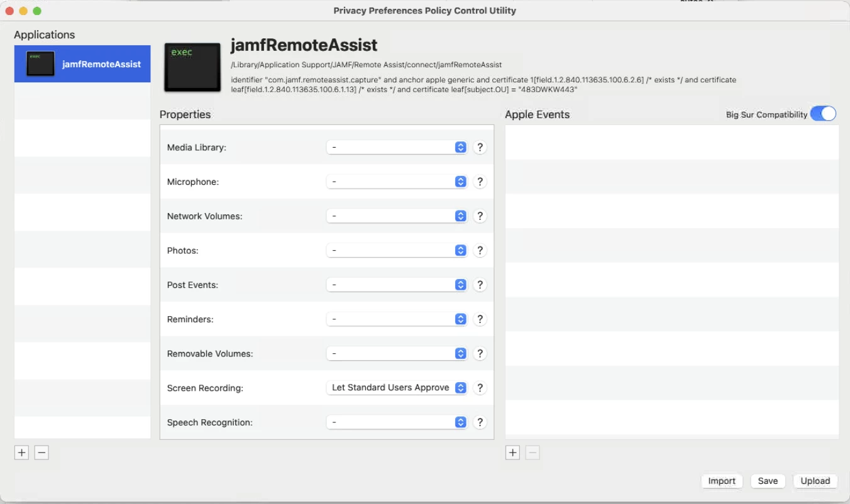Click the Media Library label
This screenshot has height=504, width=850.
pos(197,148)
